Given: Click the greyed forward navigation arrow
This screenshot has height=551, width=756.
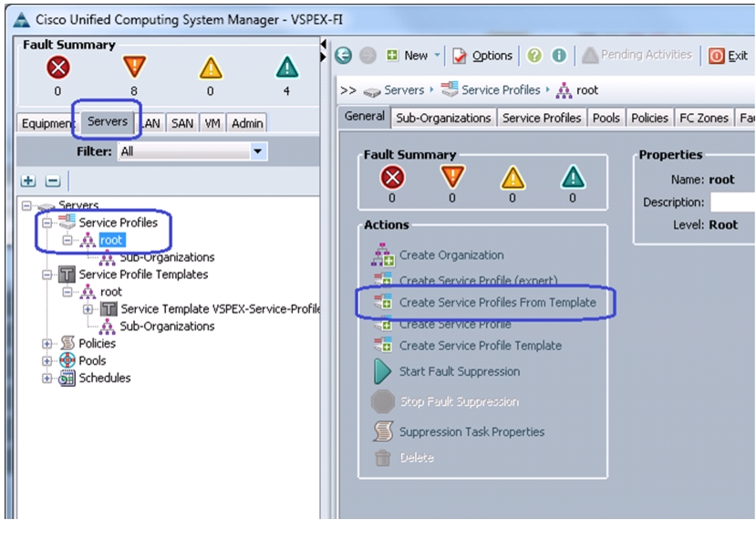Looking at the screenshot, I should coord(368,56).
